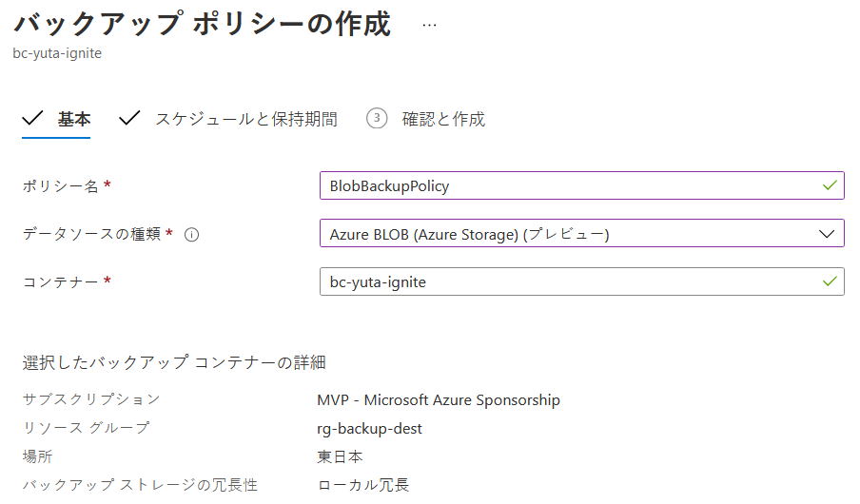Screen dimensions: 860x504
Task: Click the bc-yuta-ignite コンテナー field
Action: pyautogui.click(x=582, y=281)
